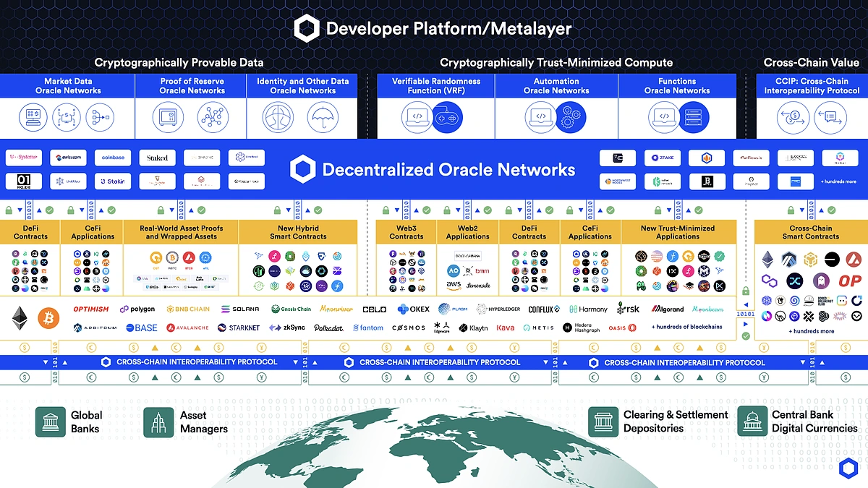Click the Harmony logo

pos(588,309)
